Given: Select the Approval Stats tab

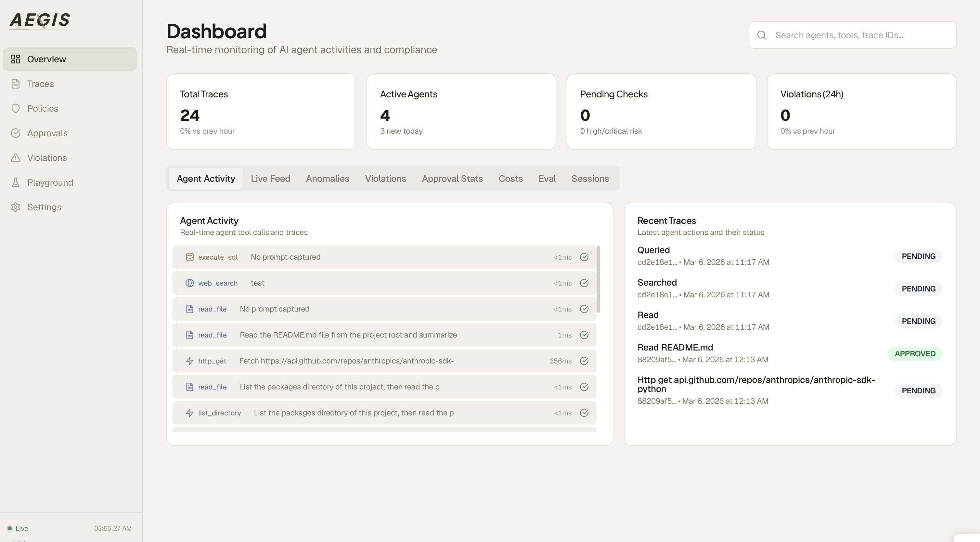Looking at the screenshot, I should (x=452, y=179).
